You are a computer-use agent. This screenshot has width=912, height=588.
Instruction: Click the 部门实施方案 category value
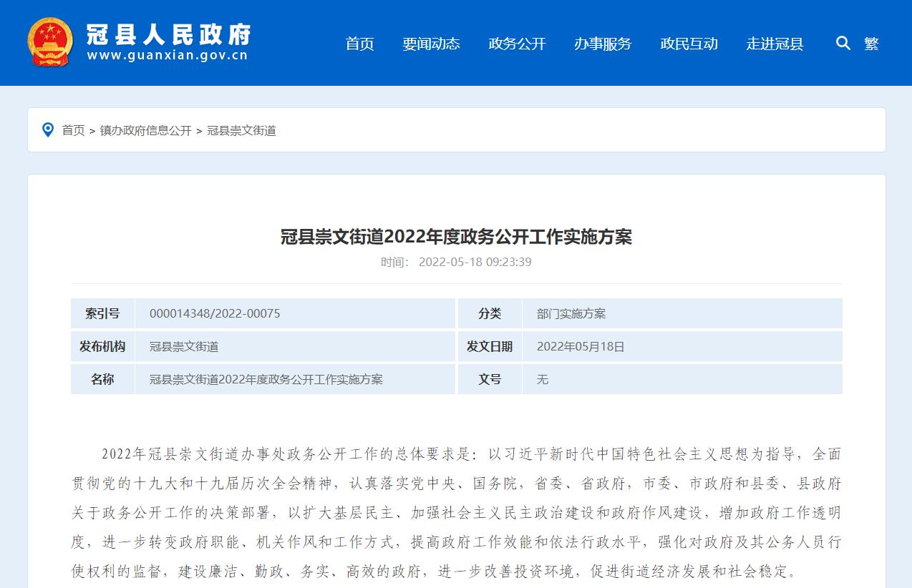tap(571, 313)
